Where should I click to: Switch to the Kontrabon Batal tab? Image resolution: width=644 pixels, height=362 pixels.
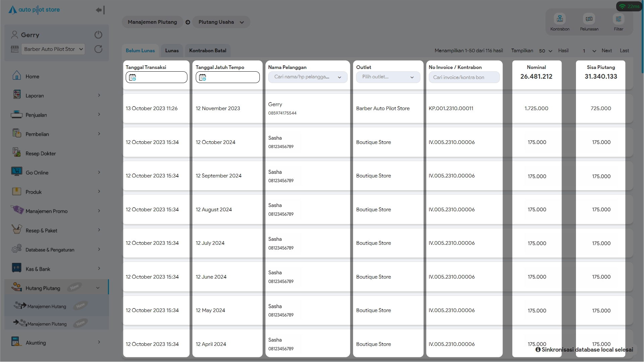point(208,51)
